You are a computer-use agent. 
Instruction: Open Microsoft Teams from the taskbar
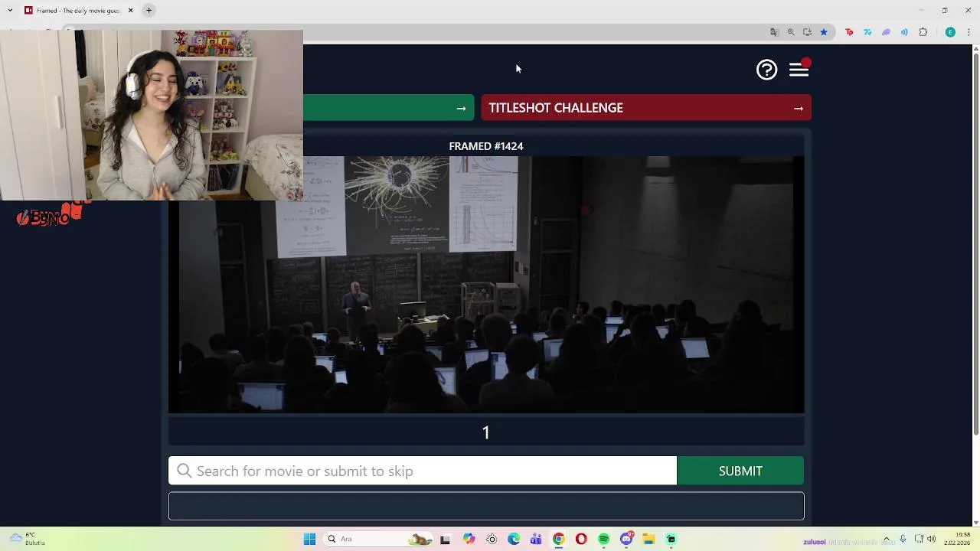point(536,540)
